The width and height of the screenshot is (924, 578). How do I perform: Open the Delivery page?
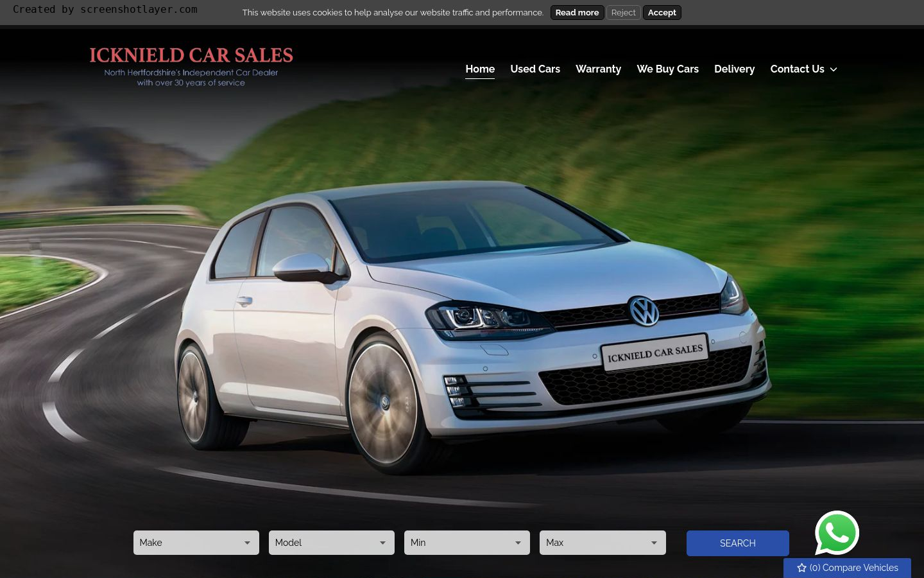pyautogui.click(x=734, y=69)
